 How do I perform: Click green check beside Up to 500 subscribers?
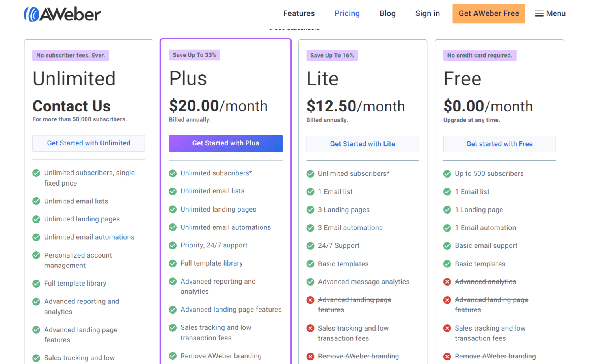click(447, 174)
